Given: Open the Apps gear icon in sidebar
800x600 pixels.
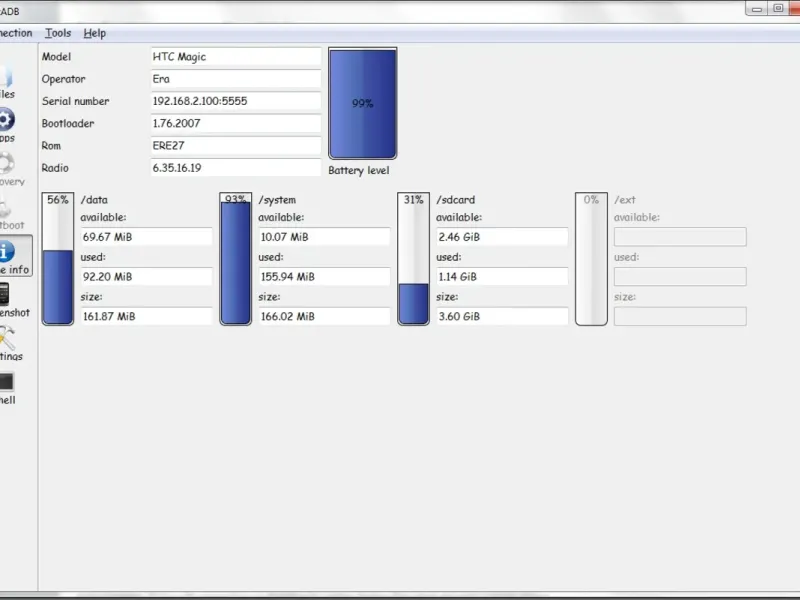Looking at the screenshot, I should tap(7, 120).
